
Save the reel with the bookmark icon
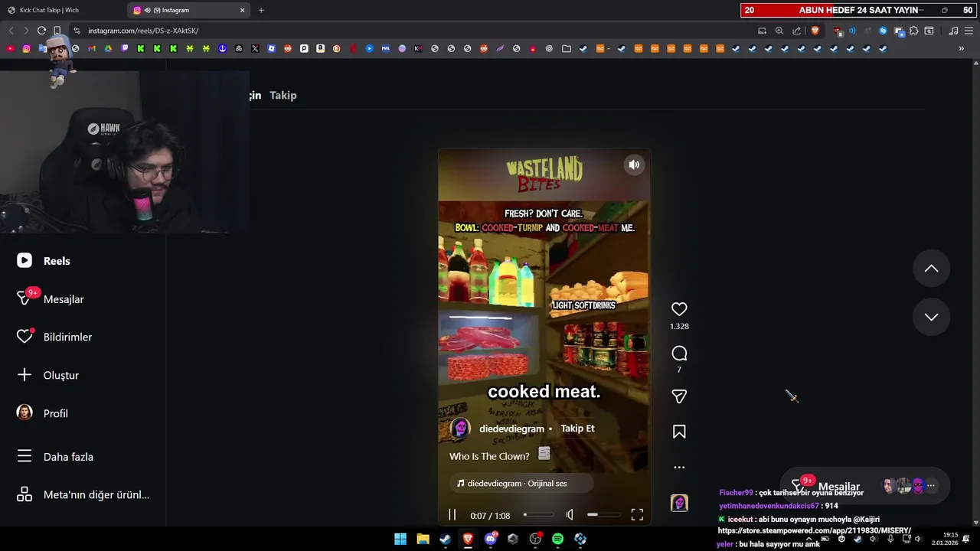[x=679, y=432]
